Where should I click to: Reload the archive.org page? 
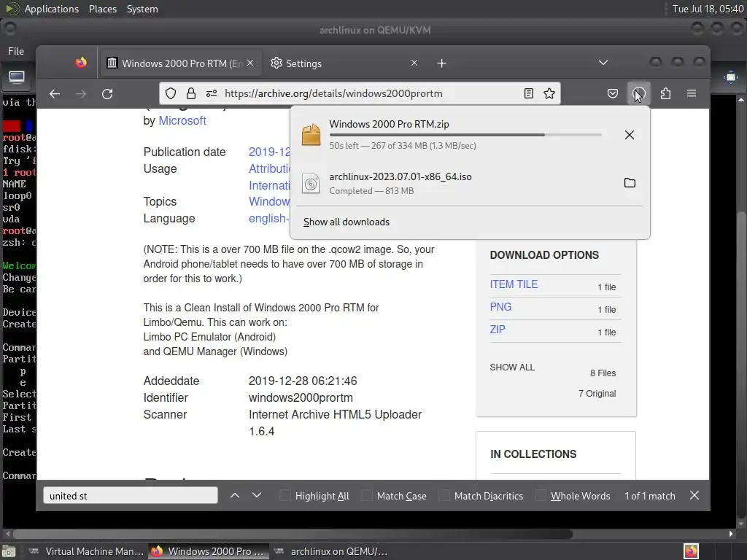[107, 94]
